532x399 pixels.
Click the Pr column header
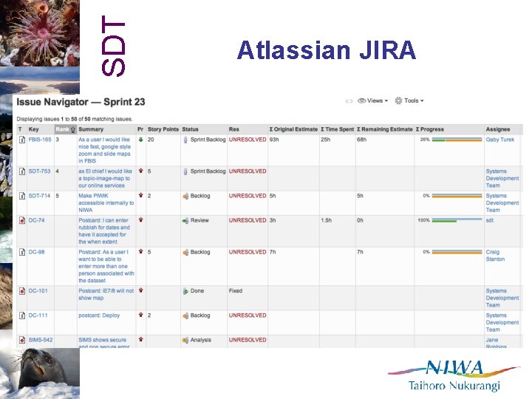[x=140, y=129]
